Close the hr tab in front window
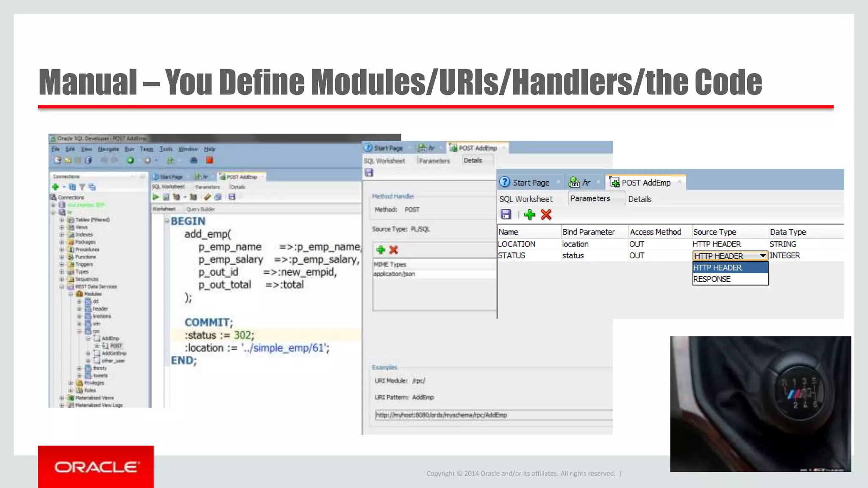868x488 pixels. tap(598, 182)
